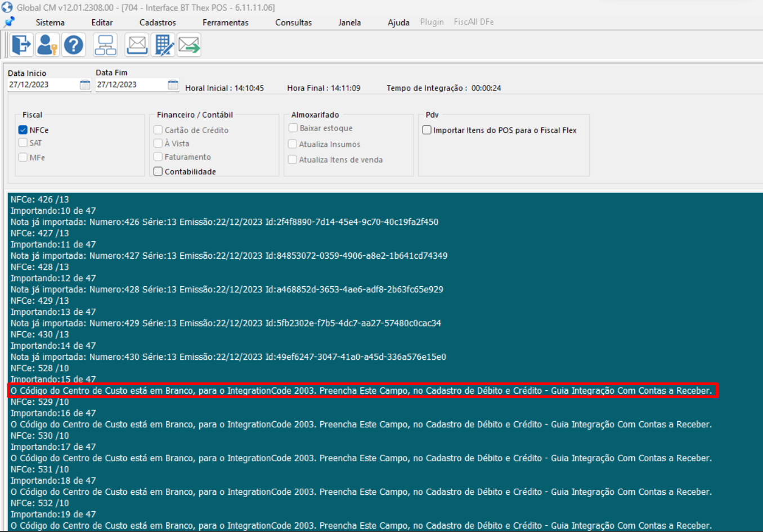Open the organization chart hierarchy icon
This screenshot has height=532, width=763.
pos(105,44)
